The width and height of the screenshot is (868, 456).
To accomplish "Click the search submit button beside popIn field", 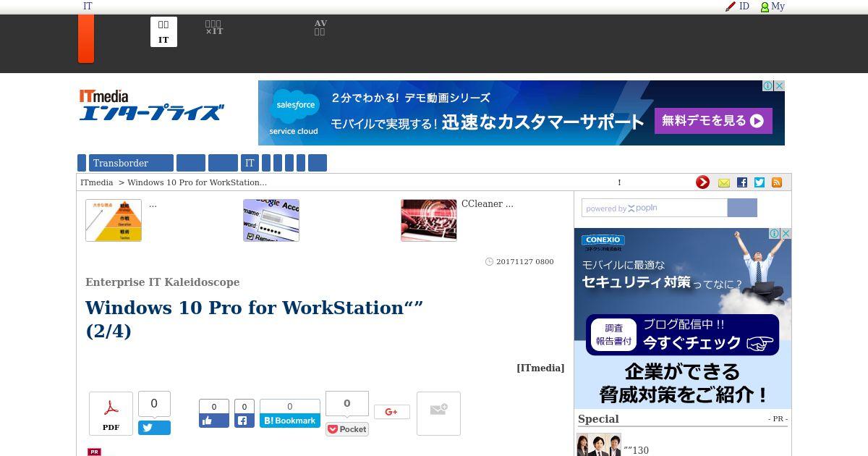I will pos(742,208).
